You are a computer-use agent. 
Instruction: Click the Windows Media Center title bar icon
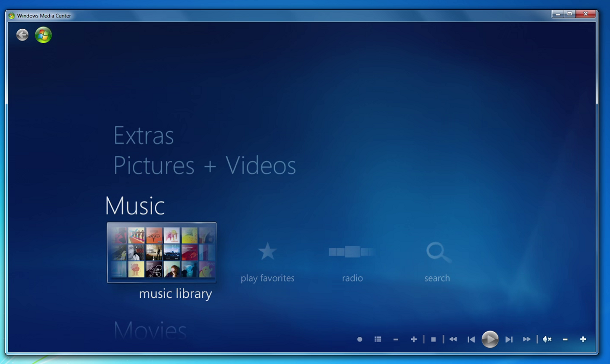tap(12, 15)
